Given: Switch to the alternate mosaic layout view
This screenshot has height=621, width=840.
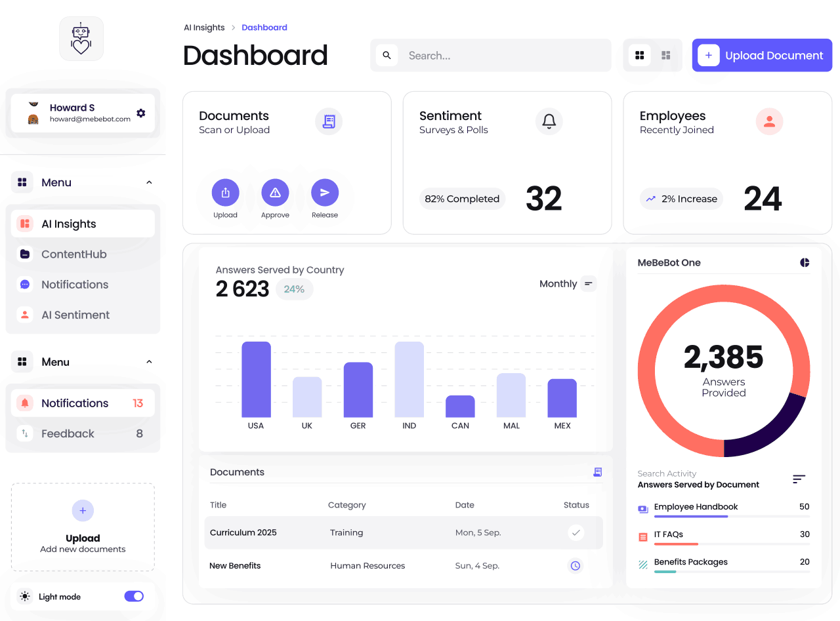Looking at the screenshot, I should pyautogui.click(x=666, y=55).
